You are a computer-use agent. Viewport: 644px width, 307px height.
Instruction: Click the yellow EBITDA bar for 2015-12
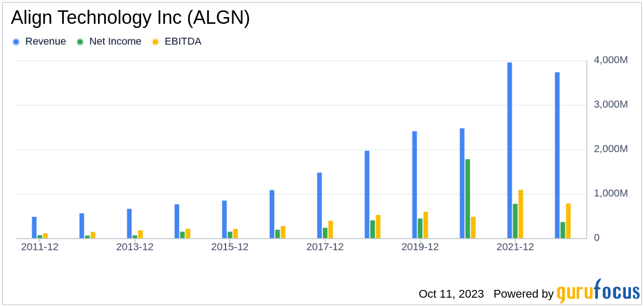235,233
